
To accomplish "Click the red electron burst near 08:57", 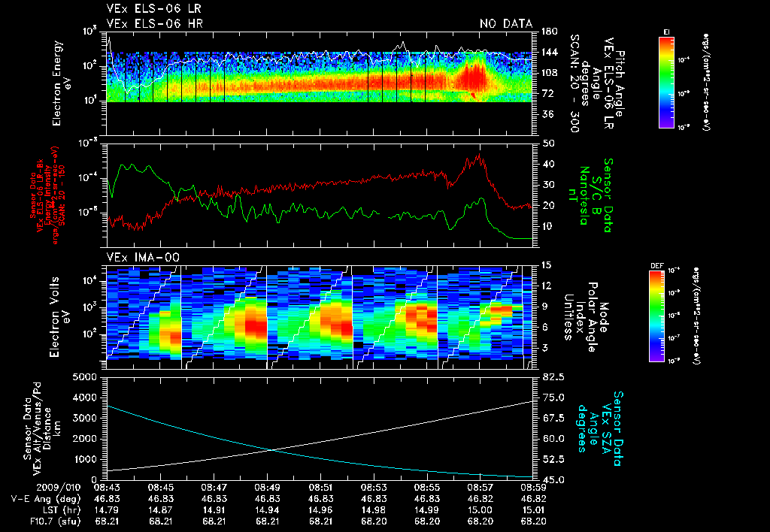I will pos(472,76).
